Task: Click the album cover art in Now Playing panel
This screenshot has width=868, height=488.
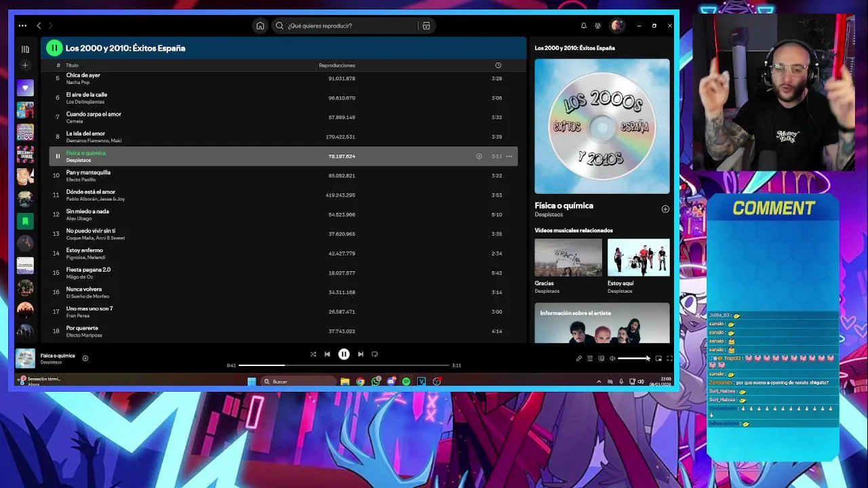Action: pyautogui.click(x=601, y=126)
